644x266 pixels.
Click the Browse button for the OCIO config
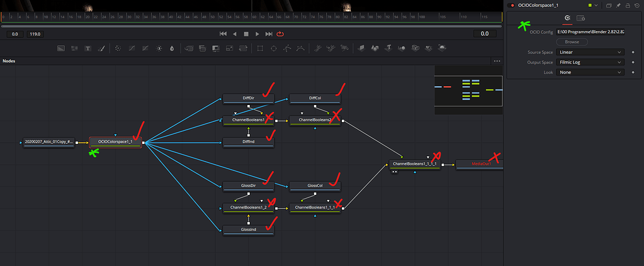point(572,42)
